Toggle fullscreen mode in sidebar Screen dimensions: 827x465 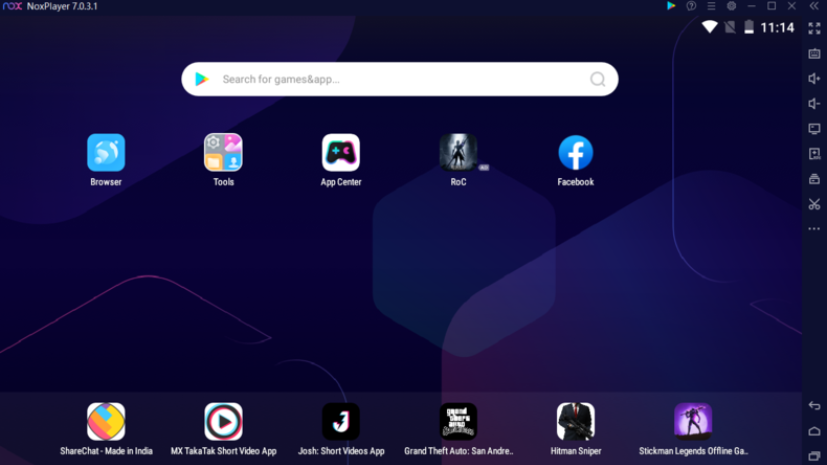pos(814,28)
